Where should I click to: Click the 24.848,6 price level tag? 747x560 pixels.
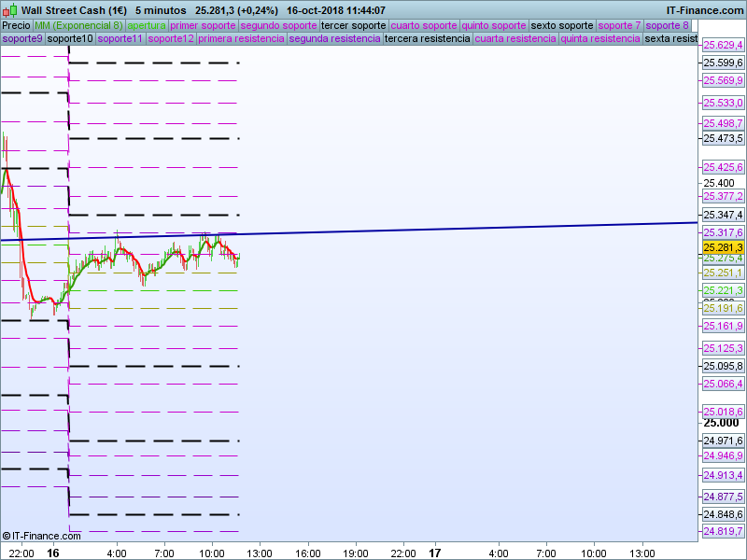click(723, 514)
